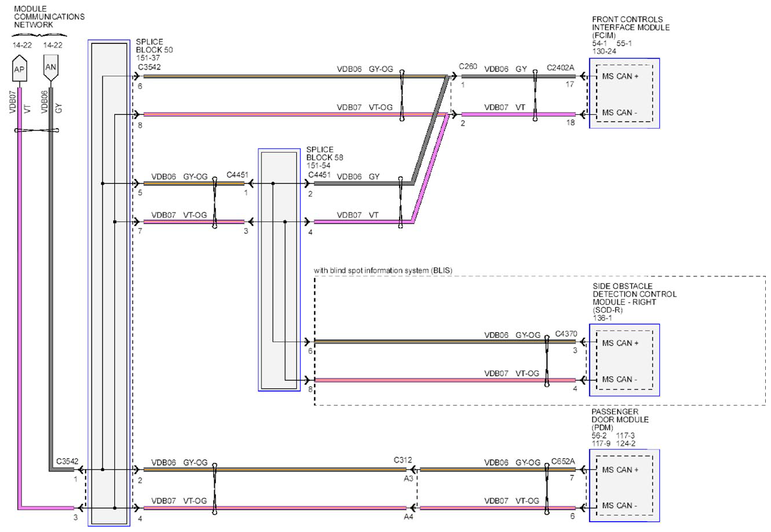Click the C652A connector label

pyautogui.click(x=563, y=461)
